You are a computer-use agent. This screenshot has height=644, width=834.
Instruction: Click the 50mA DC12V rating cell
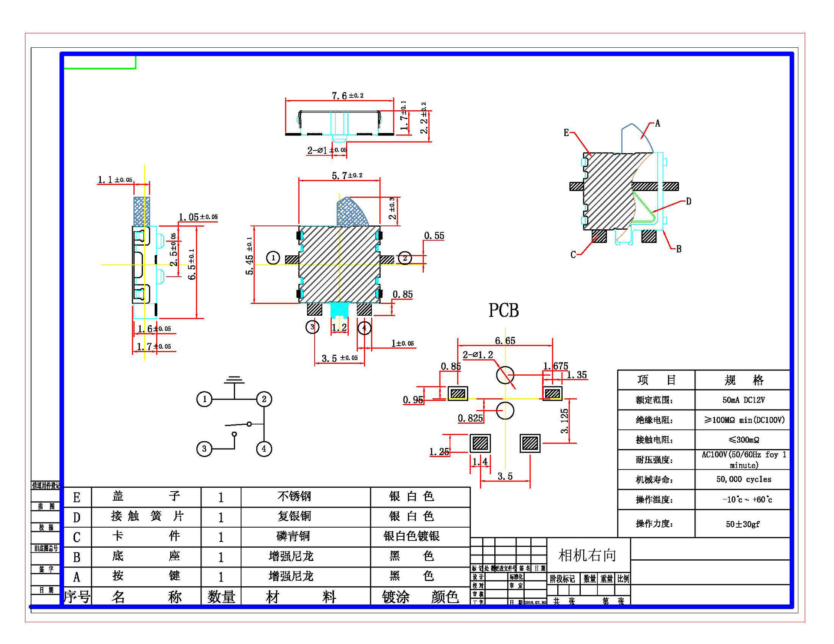[x=743, y=400]
